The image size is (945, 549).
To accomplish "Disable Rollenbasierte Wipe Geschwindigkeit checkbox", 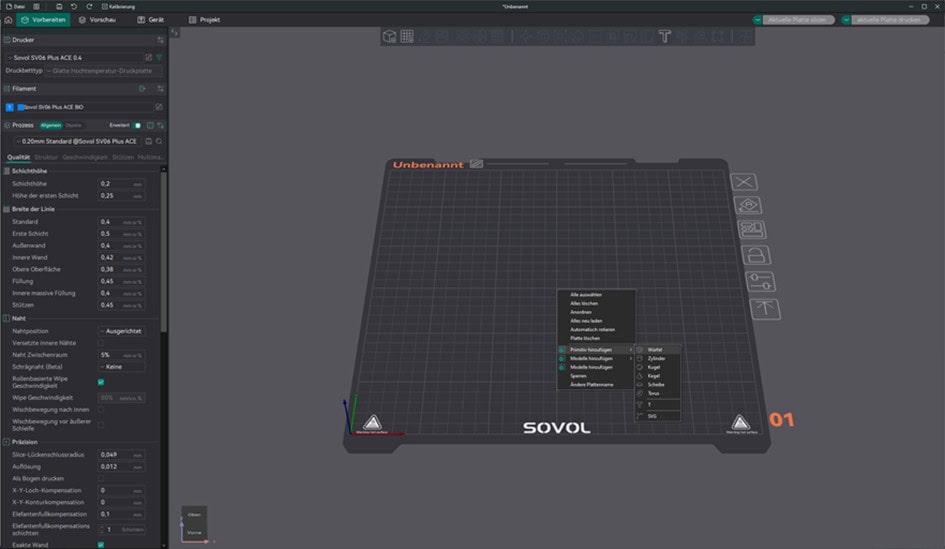I will tap(101, 381).
